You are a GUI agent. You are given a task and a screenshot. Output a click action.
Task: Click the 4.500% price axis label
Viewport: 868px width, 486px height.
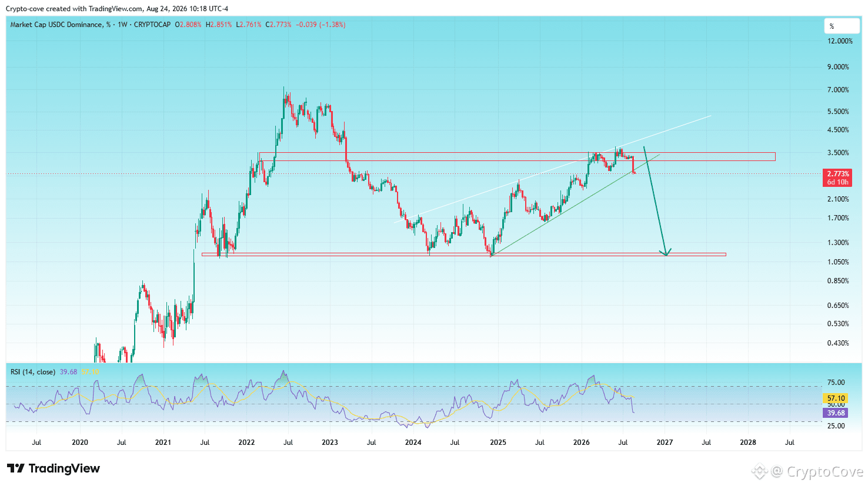838,130
